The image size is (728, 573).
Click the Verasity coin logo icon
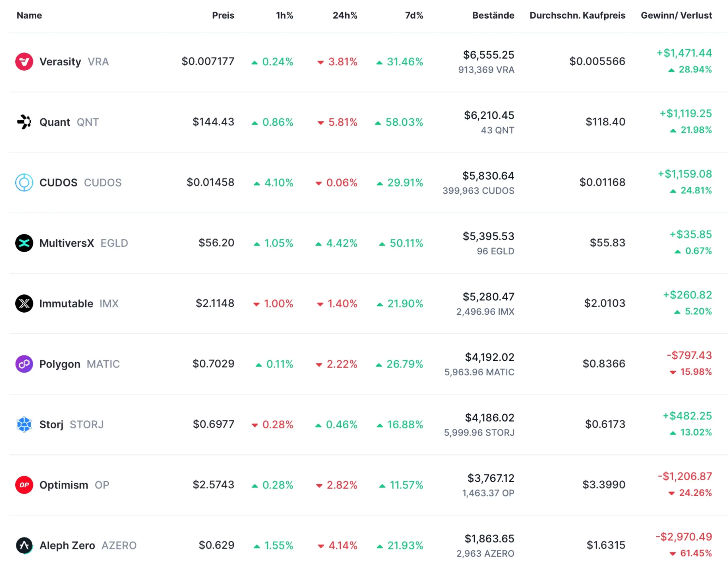(x=24, y=62)
